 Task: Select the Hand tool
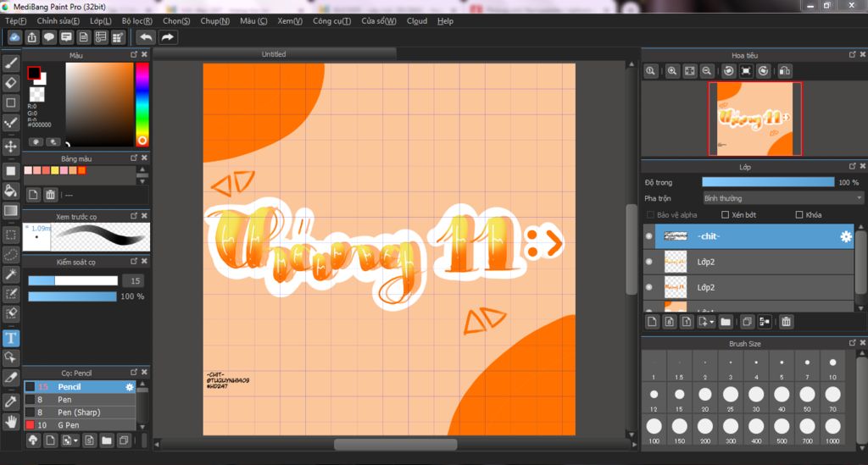click(x=11, y=422)
